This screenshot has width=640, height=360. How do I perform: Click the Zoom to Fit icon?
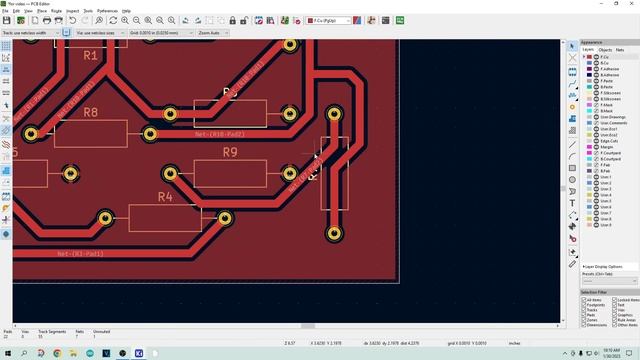tap(148, 20)
